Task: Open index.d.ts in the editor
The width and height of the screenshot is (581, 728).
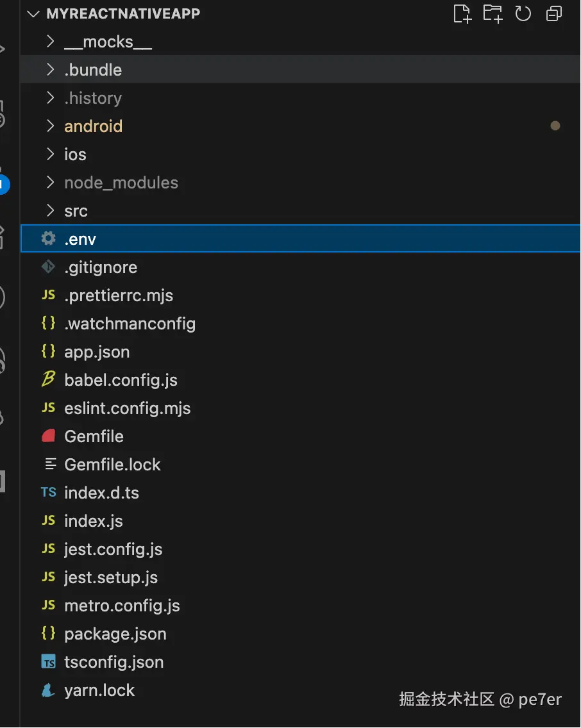Action: point(101,493)
